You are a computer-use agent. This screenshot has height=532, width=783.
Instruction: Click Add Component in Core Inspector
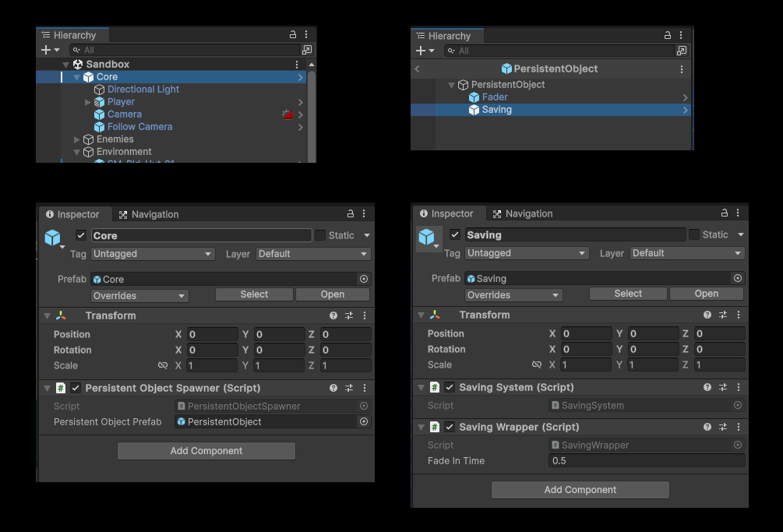[206, 451]
